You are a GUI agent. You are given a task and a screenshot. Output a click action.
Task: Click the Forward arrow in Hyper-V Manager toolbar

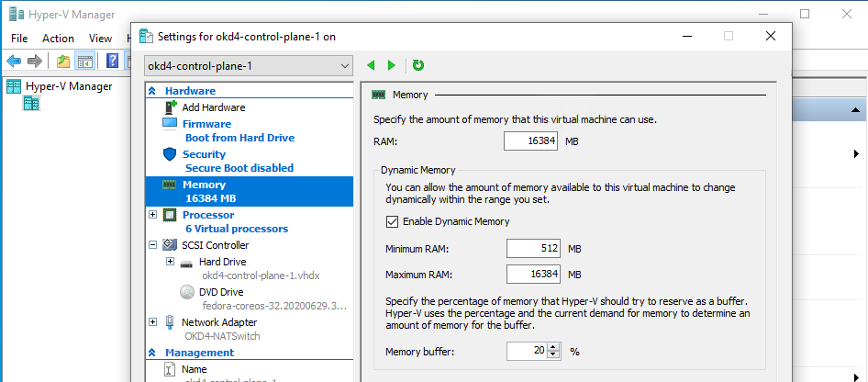tap(34, 61)
